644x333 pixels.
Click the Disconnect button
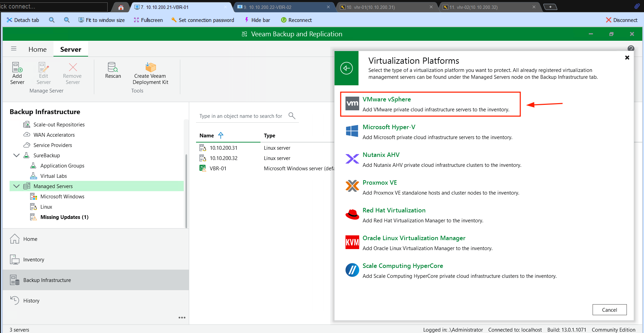click(x=622, y=20)
